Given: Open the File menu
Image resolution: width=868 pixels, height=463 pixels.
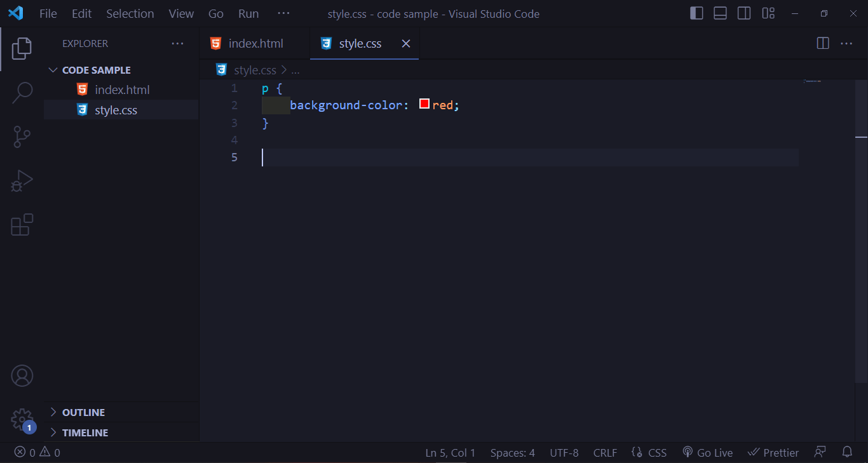Looking at the screenshot, I should [x=48, y=13].
